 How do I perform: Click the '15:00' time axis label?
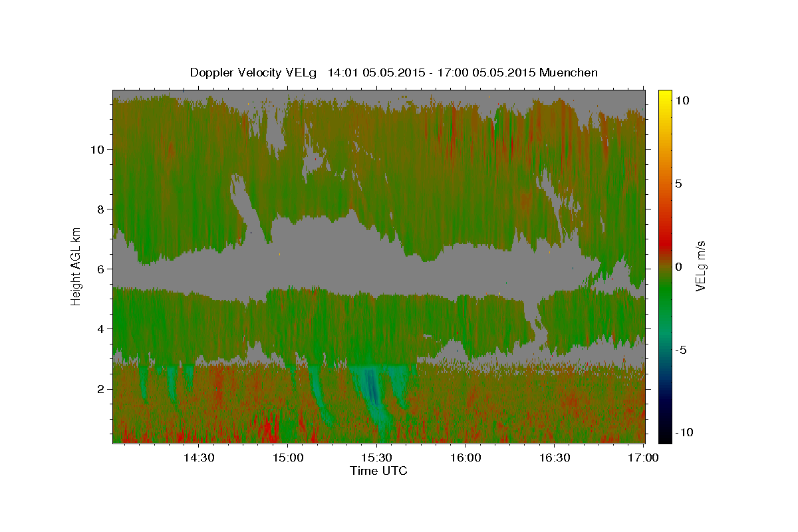288,458
